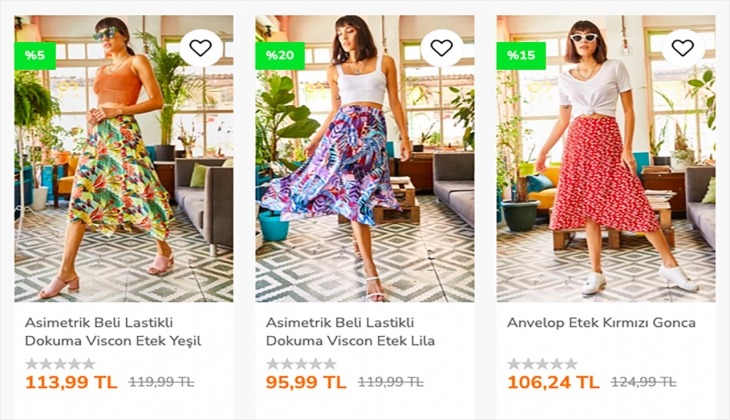730x420 pixels.
Task: Open the green tropical skirt product photo
Action: [x=124, y=180]
